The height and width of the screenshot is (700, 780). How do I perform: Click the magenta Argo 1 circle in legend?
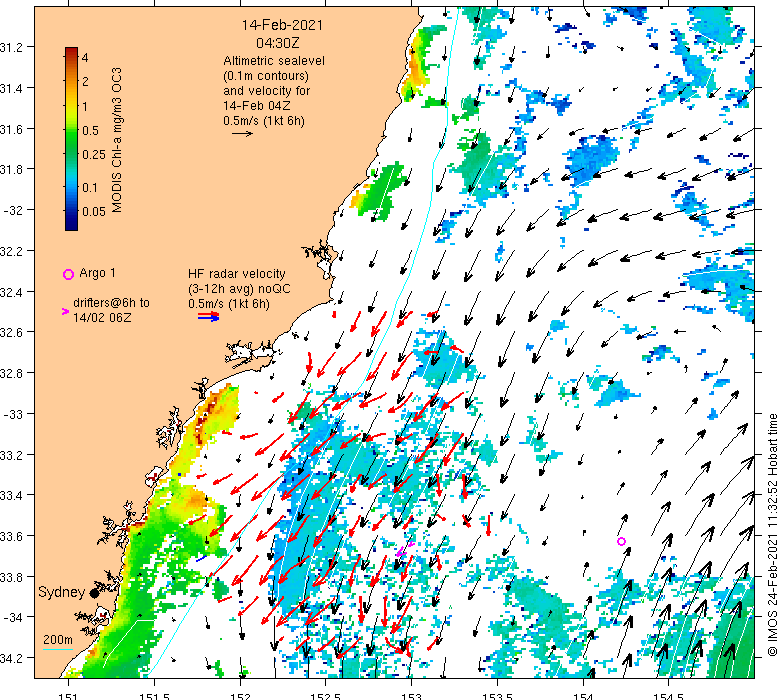tap(68, 274)
